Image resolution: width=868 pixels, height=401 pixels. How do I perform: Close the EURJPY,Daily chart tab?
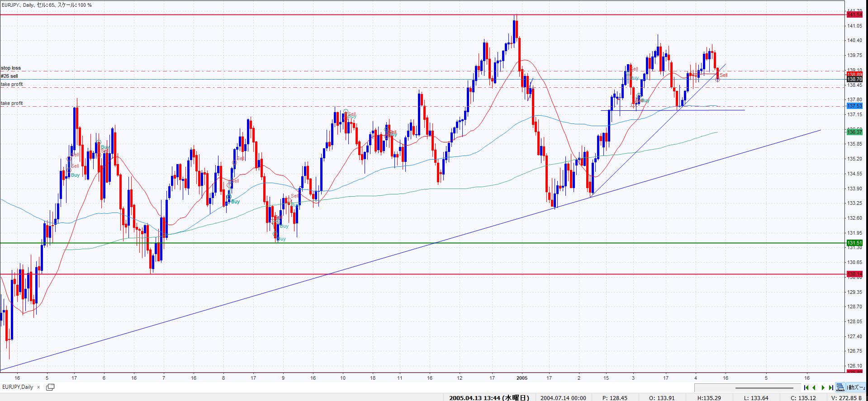(x=39, y=387)
